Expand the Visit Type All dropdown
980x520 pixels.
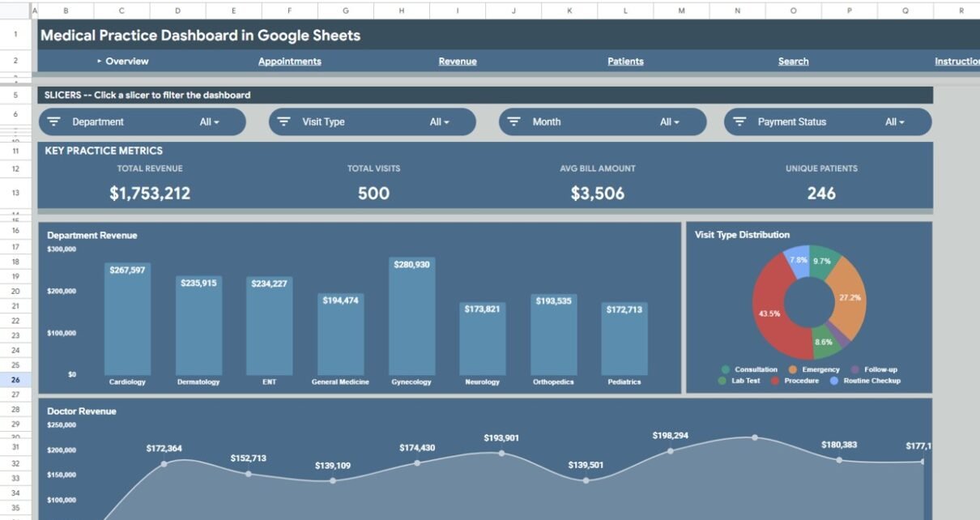coord(440,121)
